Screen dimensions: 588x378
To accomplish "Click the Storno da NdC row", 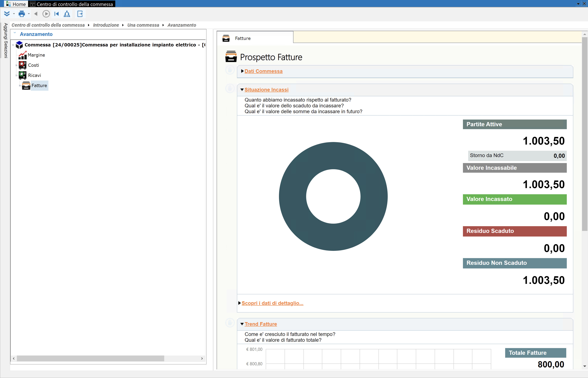I will coord(517,156).
